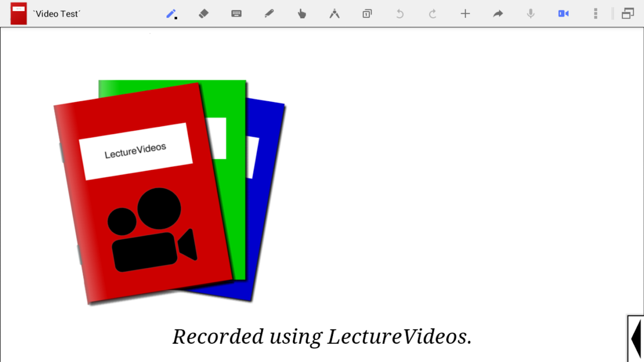Expand the side panel with black arrow
Viewport: 644px width, 362px height.
tap(636, 338)
